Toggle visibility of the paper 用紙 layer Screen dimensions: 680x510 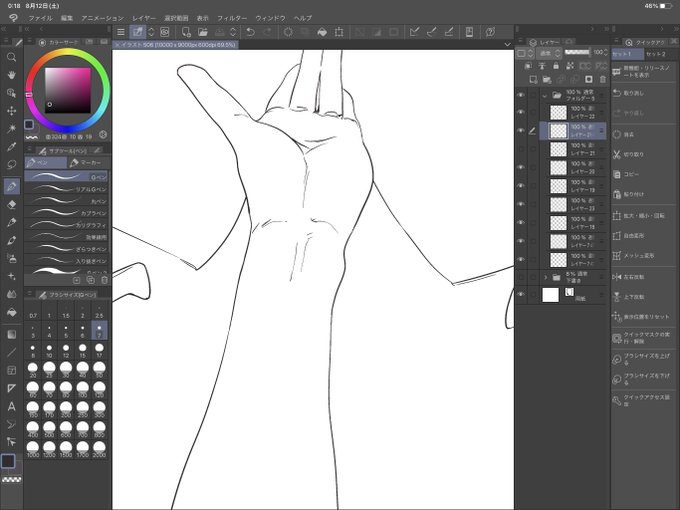tap(521, 294)
